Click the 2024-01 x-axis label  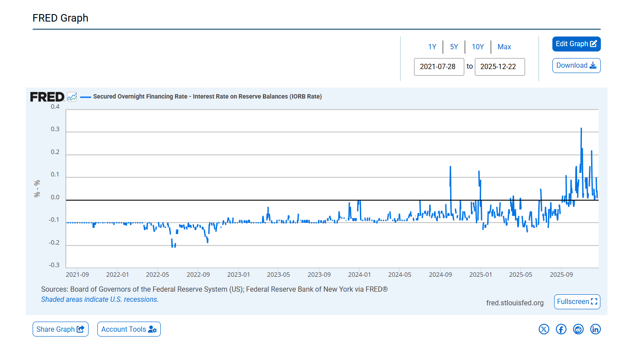point(359,275)
